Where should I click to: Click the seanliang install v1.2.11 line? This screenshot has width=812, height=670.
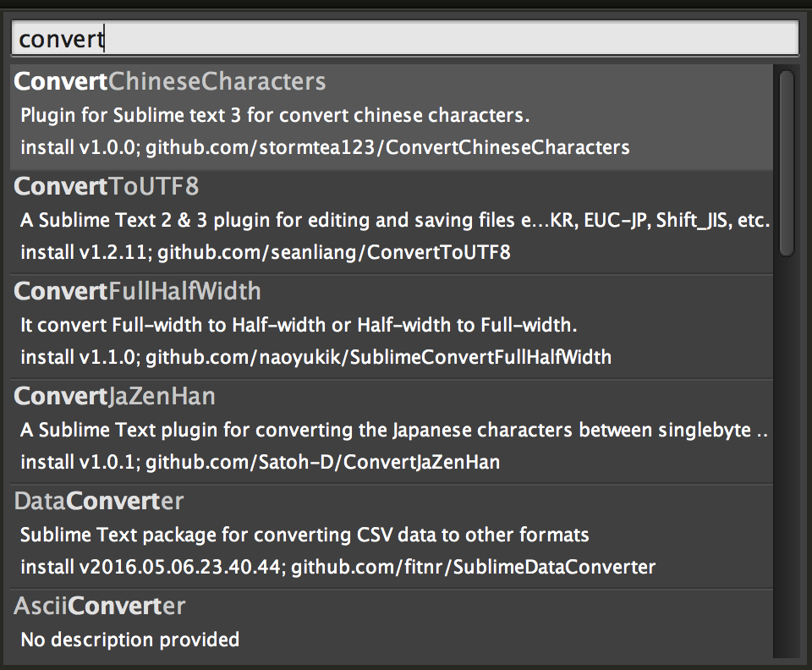(265, 252)
